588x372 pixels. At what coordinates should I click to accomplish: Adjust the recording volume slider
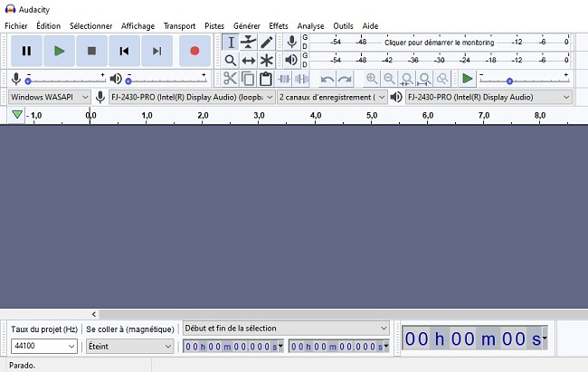click(66, 81)
